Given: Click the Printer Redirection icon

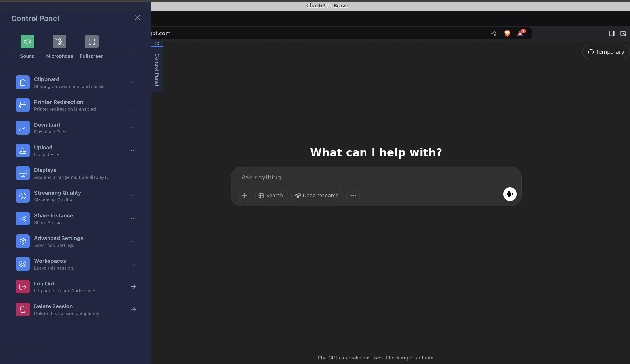Looking at the screenshot, I should click(23, 105).
